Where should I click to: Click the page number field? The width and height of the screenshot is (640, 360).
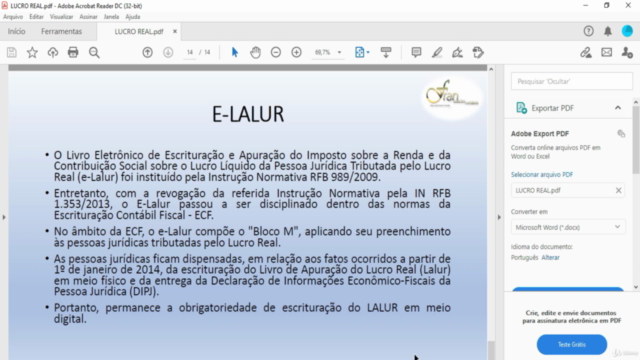click(x=190, y=52)
